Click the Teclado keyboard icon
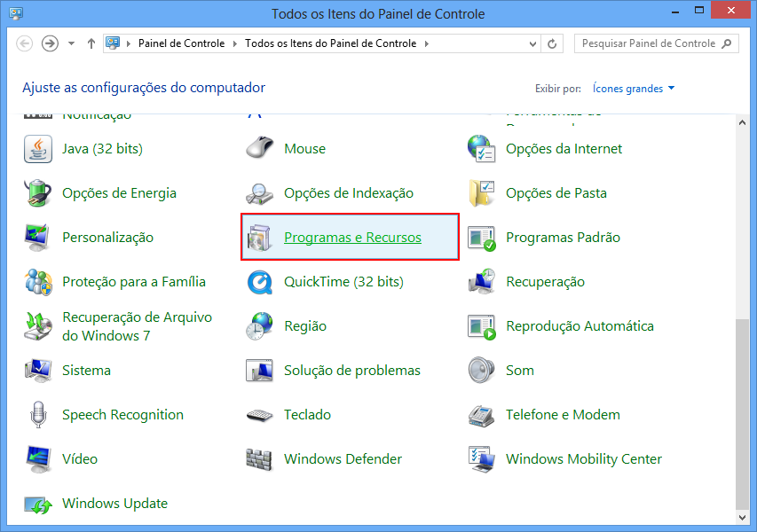 260,415
